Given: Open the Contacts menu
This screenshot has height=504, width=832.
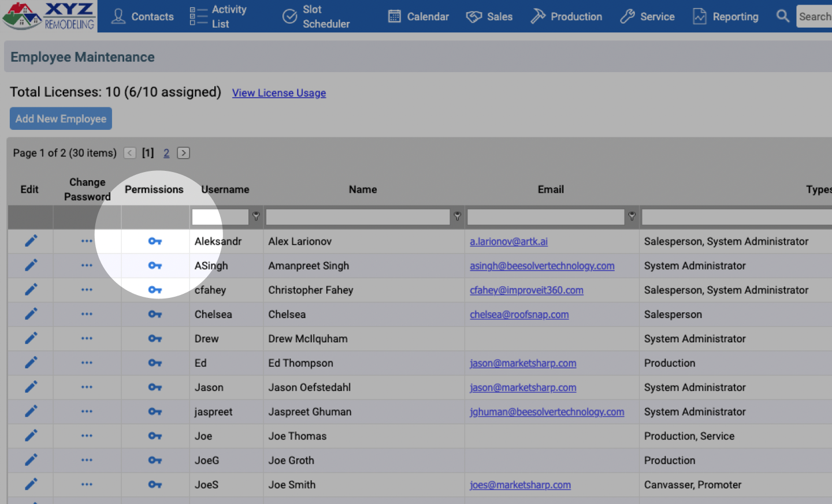Looking at the screenshot, I should point(142,16).
